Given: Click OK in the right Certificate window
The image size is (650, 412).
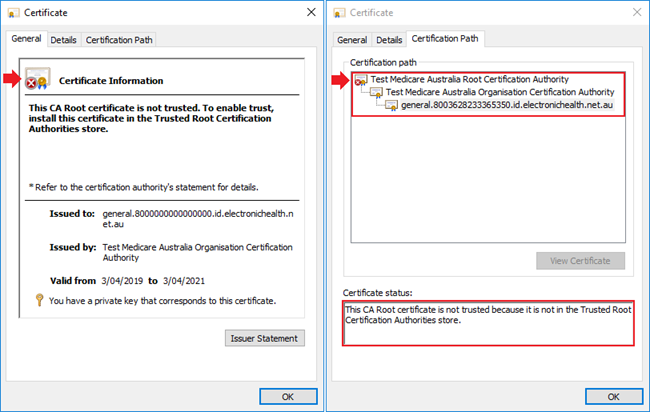Looking at the screenshot, I should pyautogui.click(x=614, y=396).
